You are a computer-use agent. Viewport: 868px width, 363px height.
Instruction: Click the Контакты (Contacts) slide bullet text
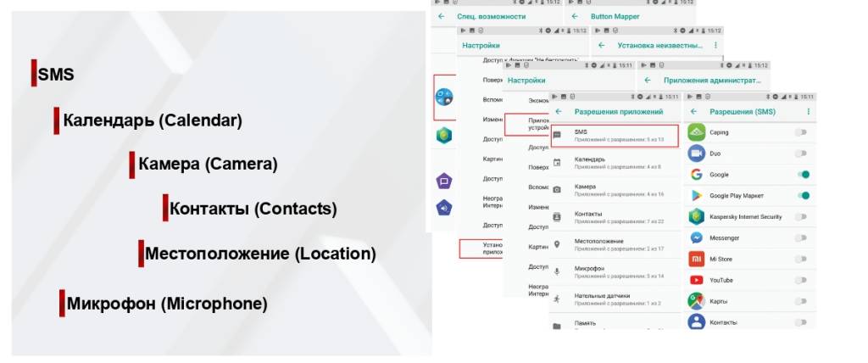[x=253, y=209]
